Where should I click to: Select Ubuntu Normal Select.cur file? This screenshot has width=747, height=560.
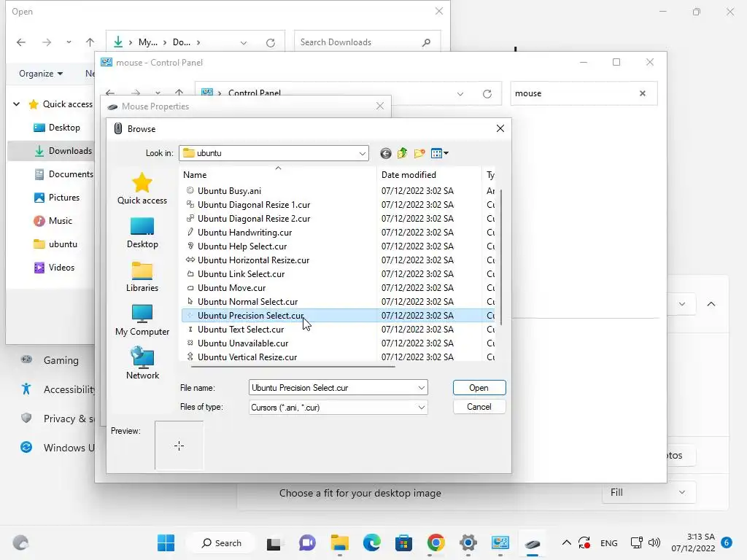point(247,301)
